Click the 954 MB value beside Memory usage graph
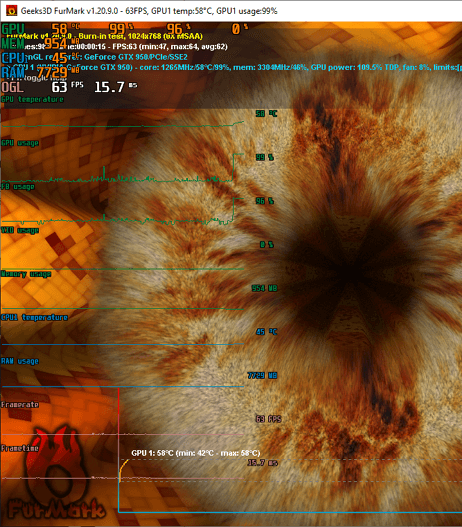Screen dimensions: 462x527 pyautogui.click(x=264, y=288)
